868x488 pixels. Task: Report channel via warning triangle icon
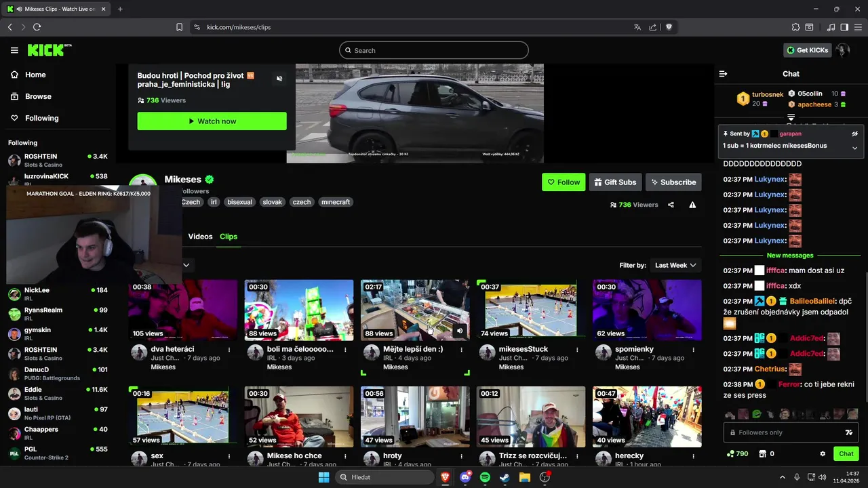tap(692, 205)
